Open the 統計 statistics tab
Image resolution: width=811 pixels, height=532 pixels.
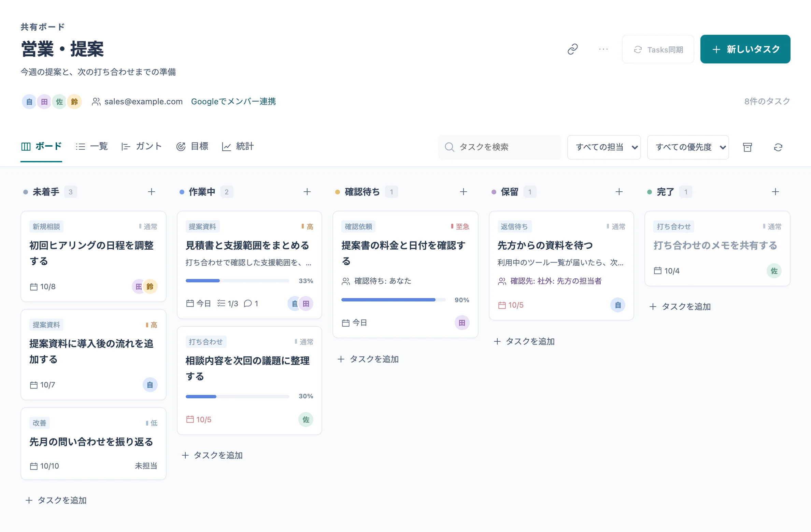tap(238, 147)
